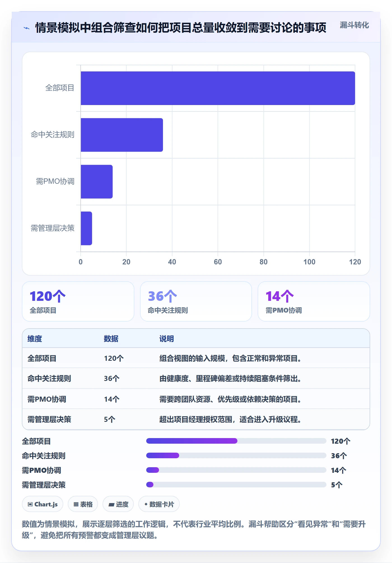Viewport: 392px width, 563px height.
Task: Click the description 需要跨团队资源
Action: coord(230,399)
